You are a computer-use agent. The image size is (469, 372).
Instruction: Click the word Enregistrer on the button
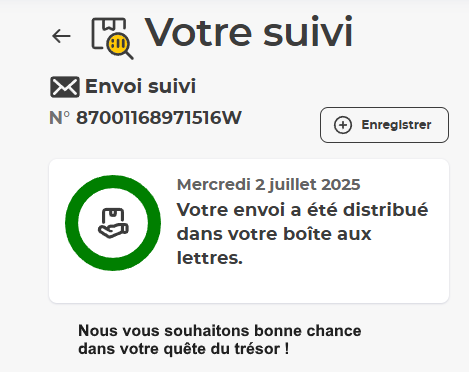[x=396, y=125]
